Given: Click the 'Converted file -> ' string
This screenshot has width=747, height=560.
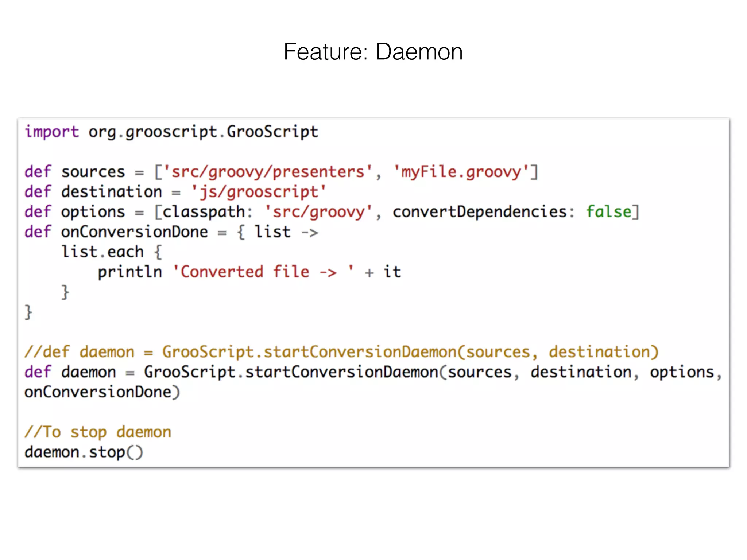Looking at the screenshot, I should coord(263,272).
